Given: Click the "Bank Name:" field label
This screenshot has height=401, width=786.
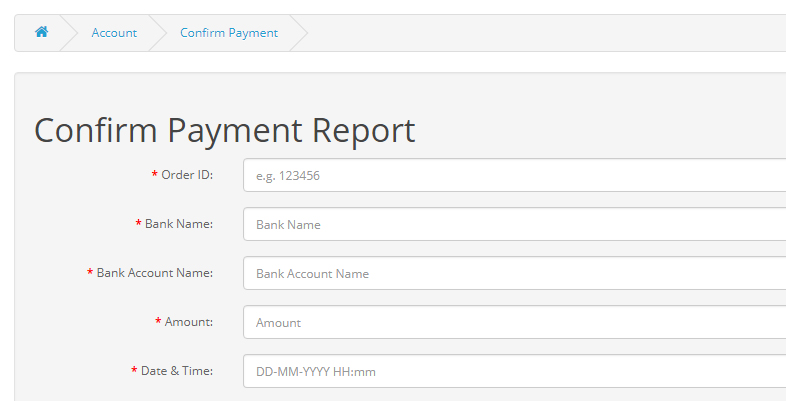Looking at the screenshot, I should tap(179, 224).
